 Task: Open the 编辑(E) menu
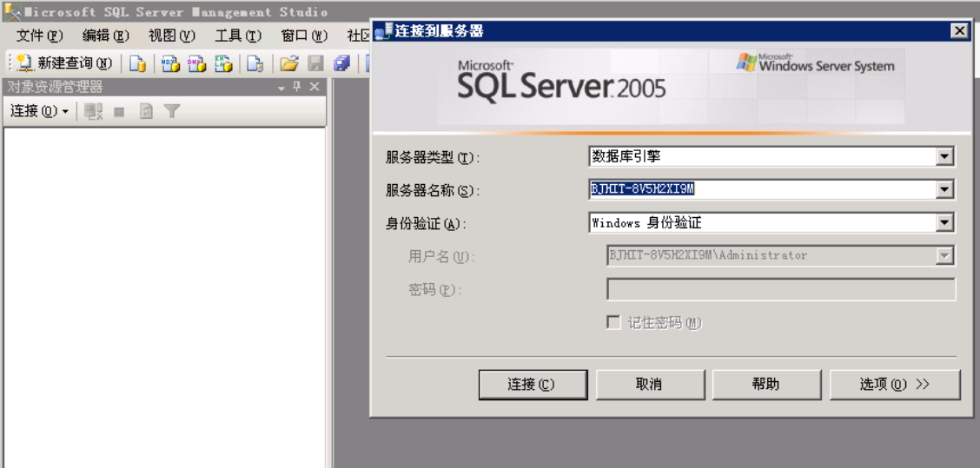pos(106,36)
